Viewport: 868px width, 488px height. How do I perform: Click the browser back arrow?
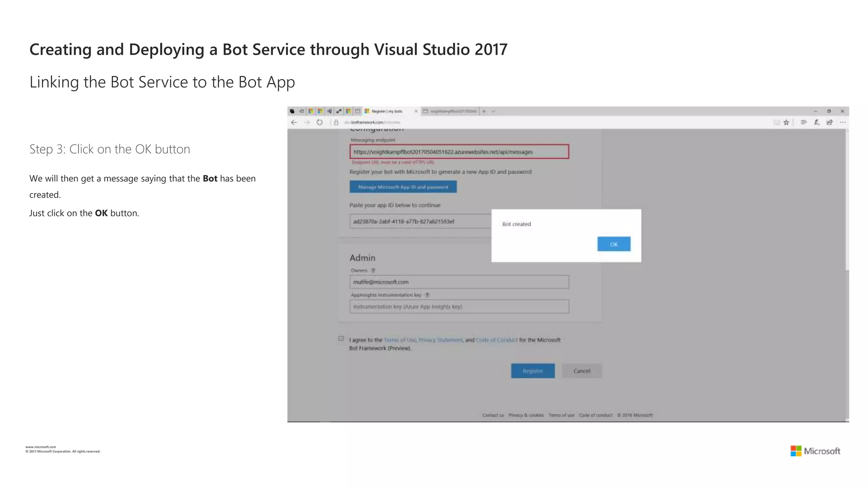click(294, 122)
